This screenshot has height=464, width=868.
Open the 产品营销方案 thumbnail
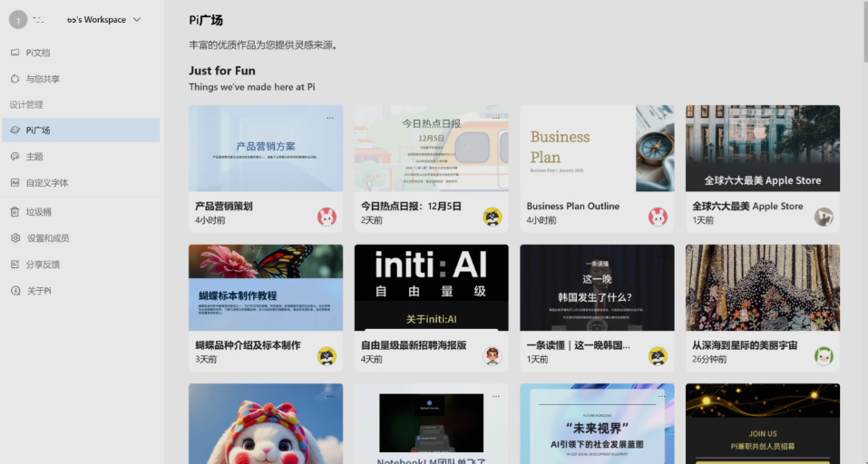click(266, 149)
